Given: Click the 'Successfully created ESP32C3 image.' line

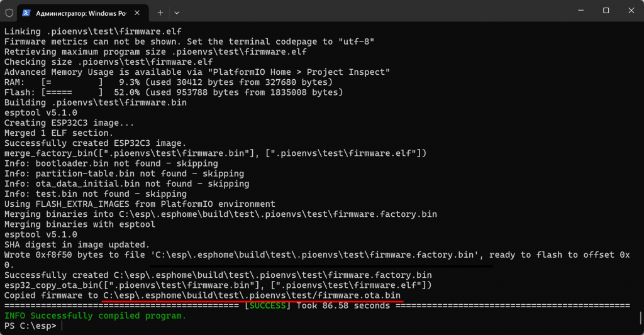Looking at the screenshot, I should click(x=93, y=143).
